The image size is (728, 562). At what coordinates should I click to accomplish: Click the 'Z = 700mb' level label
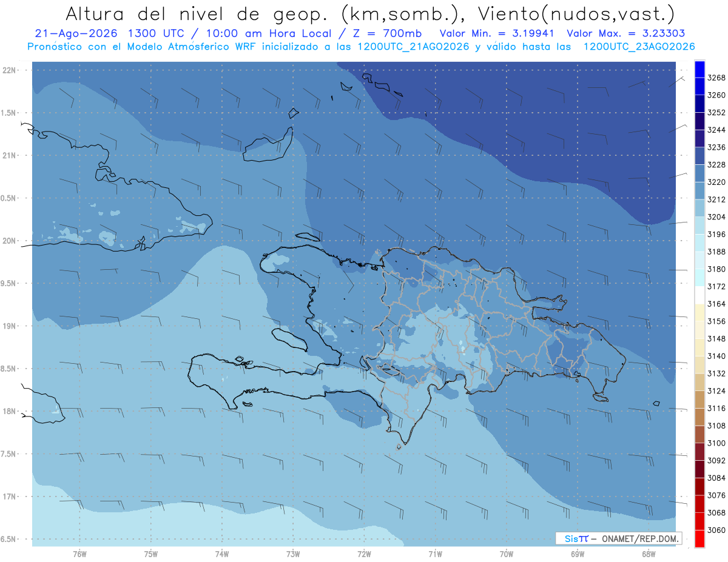point(383,33)
